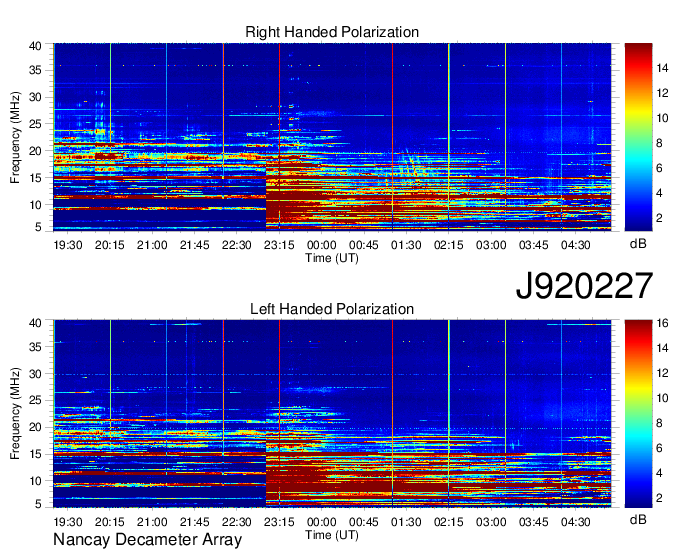Click the 5 MHz tick on bottom plot

(x=38, y=503)
